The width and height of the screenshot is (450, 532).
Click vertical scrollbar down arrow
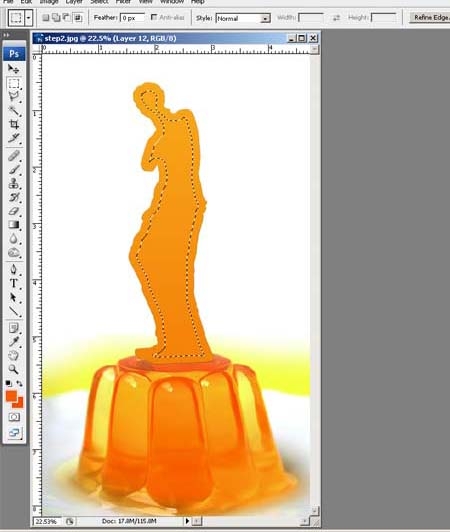(x=315, y=511)
